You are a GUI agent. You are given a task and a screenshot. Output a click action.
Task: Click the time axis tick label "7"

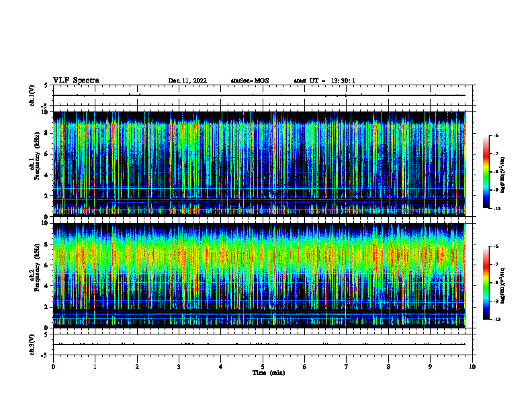[347, 367]
